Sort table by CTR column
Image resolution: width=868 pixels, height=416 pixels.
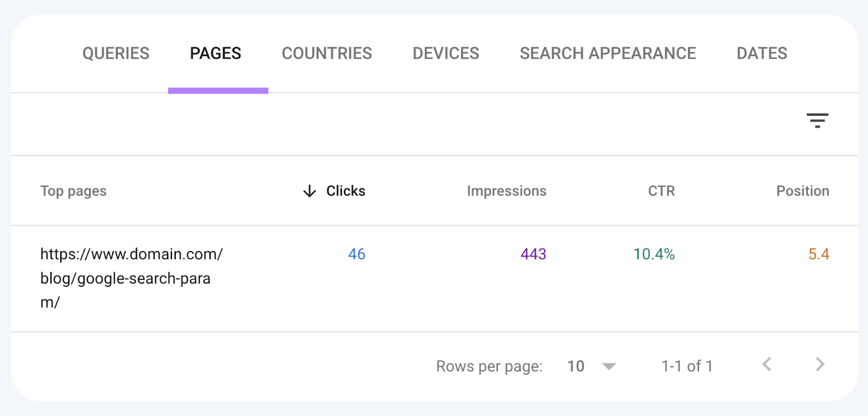tap(661, 191)
